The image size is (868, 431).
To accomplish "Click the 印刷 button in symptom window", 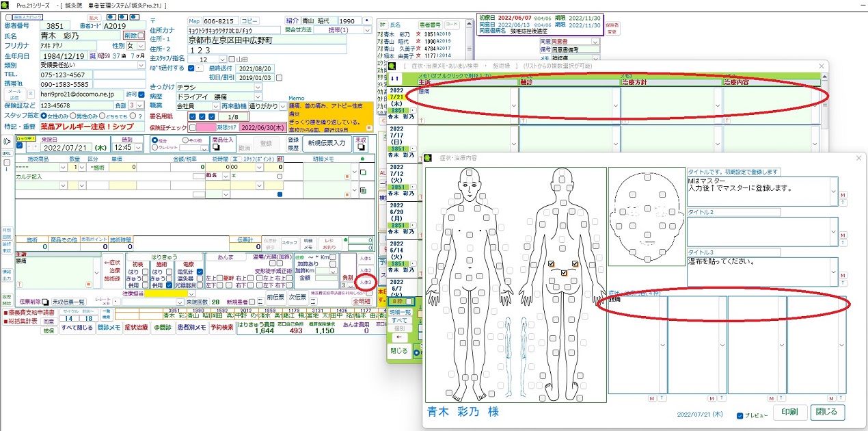I will click(789, 413).
